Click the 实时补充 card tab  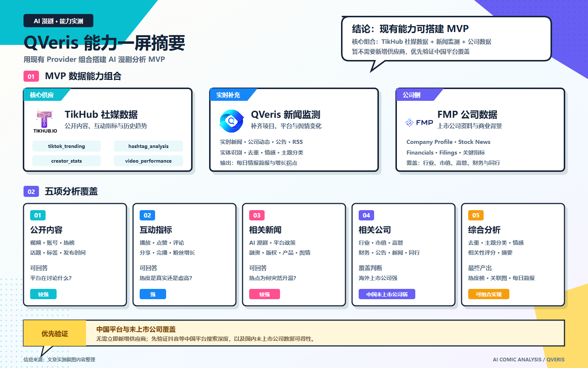[x=230, y=95]
